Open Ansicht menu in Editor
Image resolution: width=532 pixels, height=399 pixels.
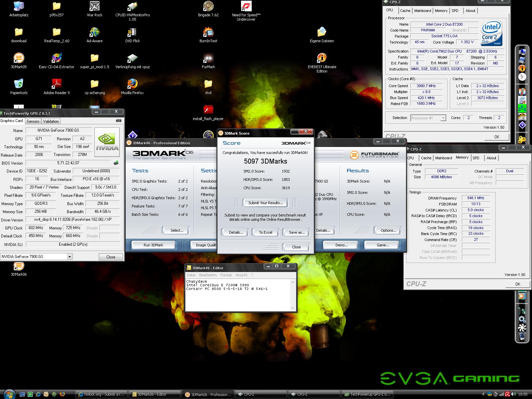coord(242,275)
